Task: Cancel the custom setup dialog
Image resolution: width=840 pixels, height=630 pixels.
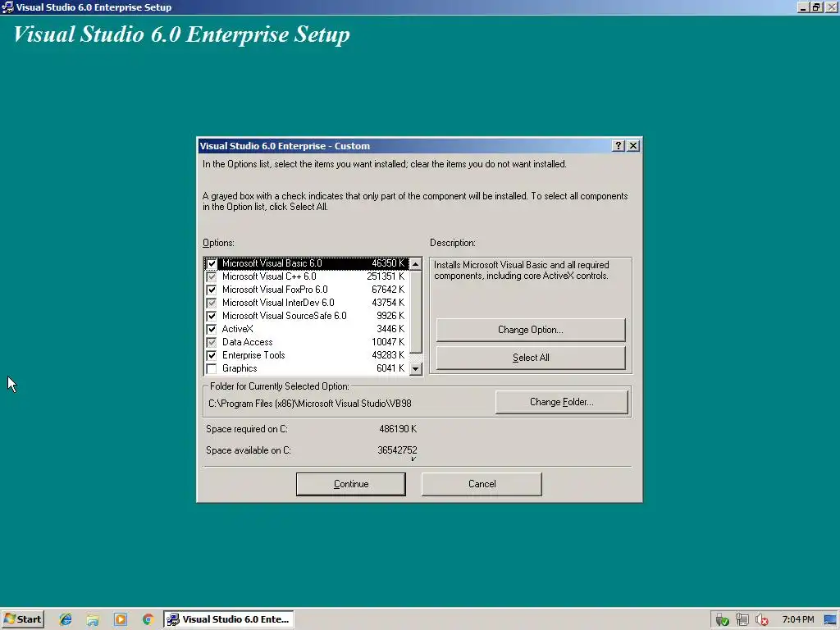Action: 482,484
